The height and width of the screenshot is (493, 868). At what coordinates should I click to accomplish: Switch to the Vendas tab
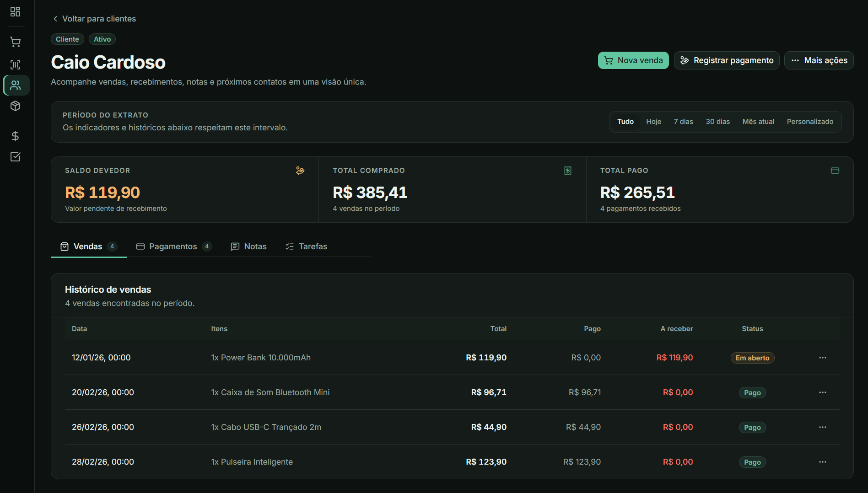pyautogui.click(x=89, y=246)
